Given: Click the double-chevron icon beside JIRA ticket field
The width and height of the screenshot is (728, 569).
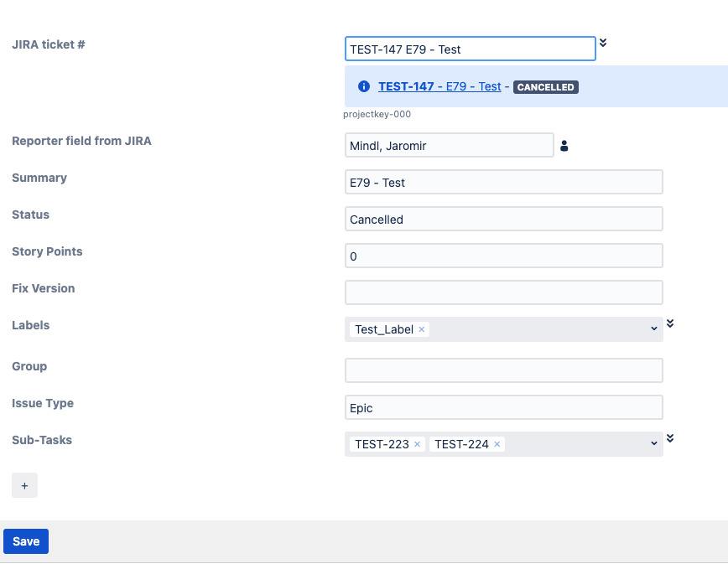Looking at the screenshot, I should click(x=603, y=43).
